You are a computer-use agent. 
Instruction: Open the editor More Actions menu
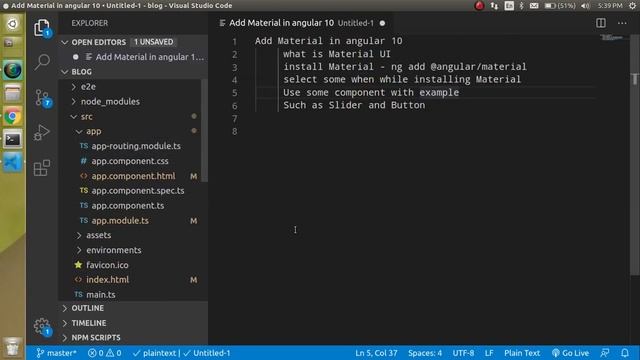[x=622, y=23]
